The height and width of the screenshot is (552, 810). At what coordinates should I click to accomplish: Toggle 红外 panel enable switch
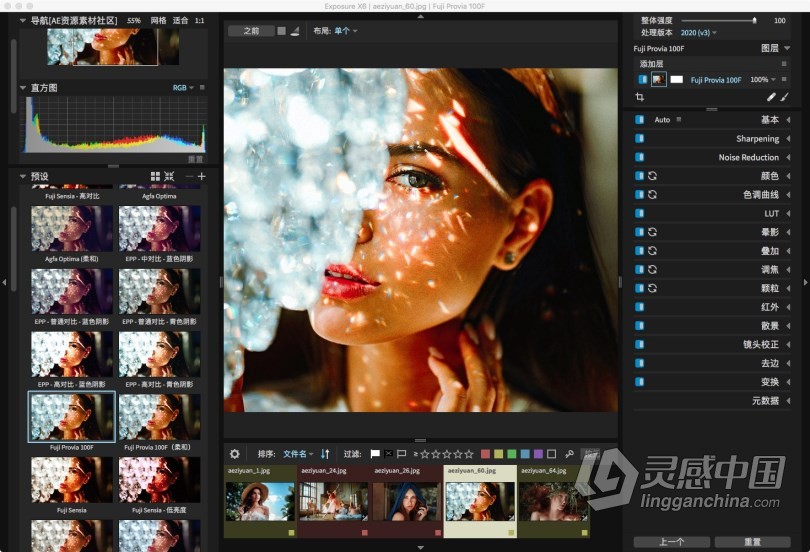640,307
